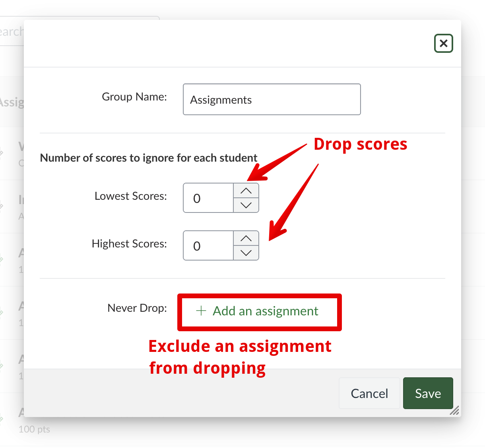
Task: Click the Highest Scores label
Action: pos(129,244)
